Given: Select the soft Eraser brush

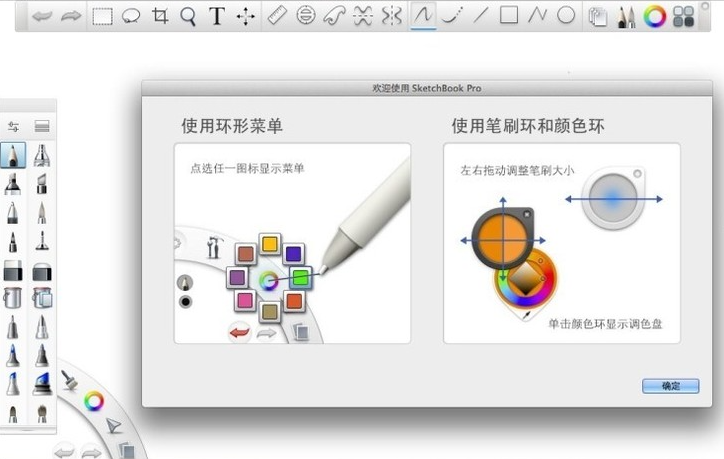Looking at the screenshot, I should [42, 272].
